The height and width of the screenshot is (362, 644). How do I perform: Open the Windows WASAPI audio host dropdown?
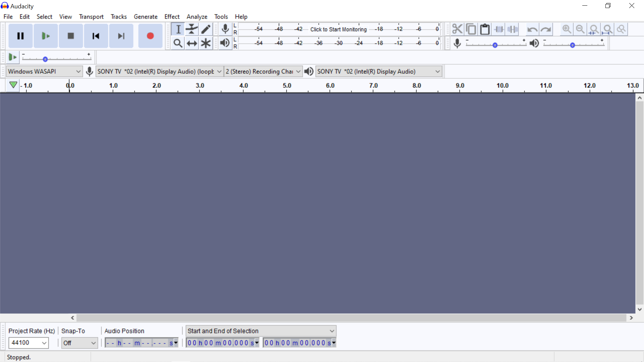44,71
